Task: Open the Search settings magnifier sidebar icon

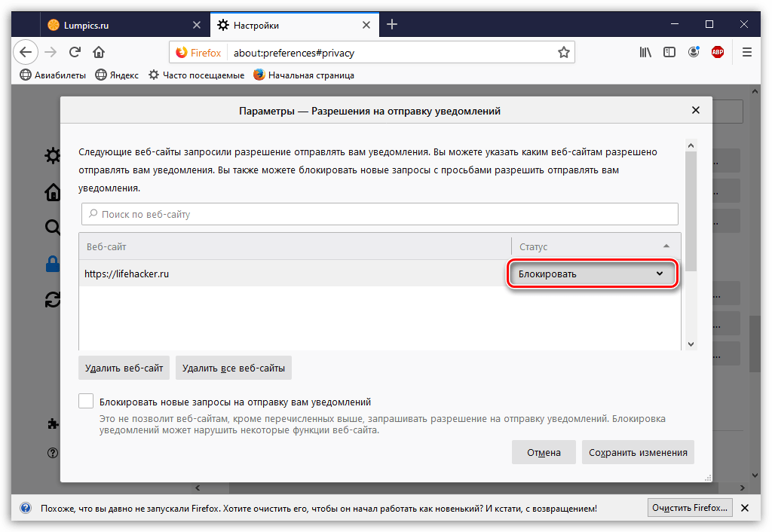Action: pos(52,227)
